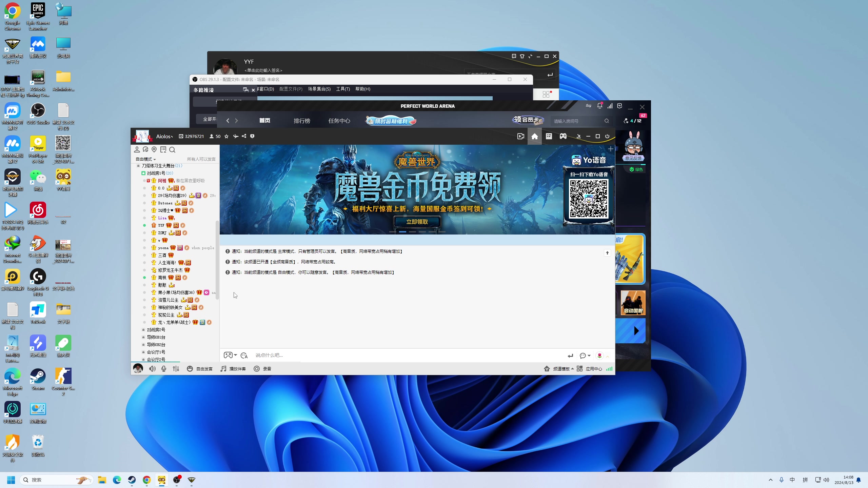868x488 pixels.
Task: Open network signal icon in Perfect World Arena
Action: pyautogui.click(x=610, y=106)
